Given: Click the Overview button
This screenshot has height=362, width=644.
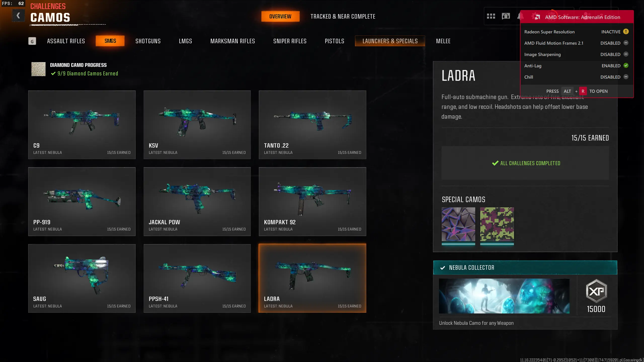Looking at the screenshot, I should pyautogui.click(x=280, y=16).
